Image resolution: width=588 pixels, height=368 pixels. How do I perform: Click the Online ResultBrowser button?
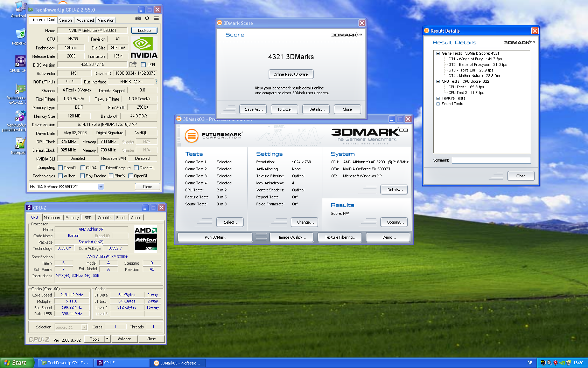click(x=291, y=74)
